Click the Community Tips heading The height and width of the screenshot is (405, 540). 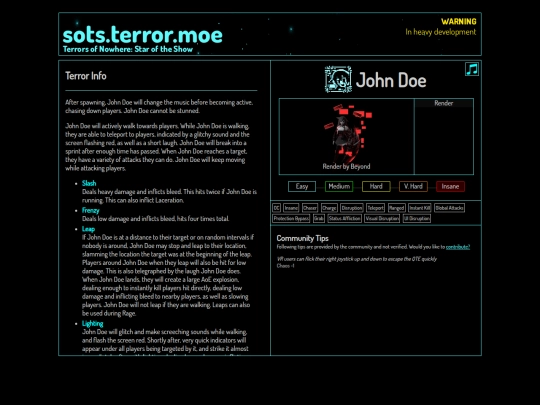pos(302,238)
